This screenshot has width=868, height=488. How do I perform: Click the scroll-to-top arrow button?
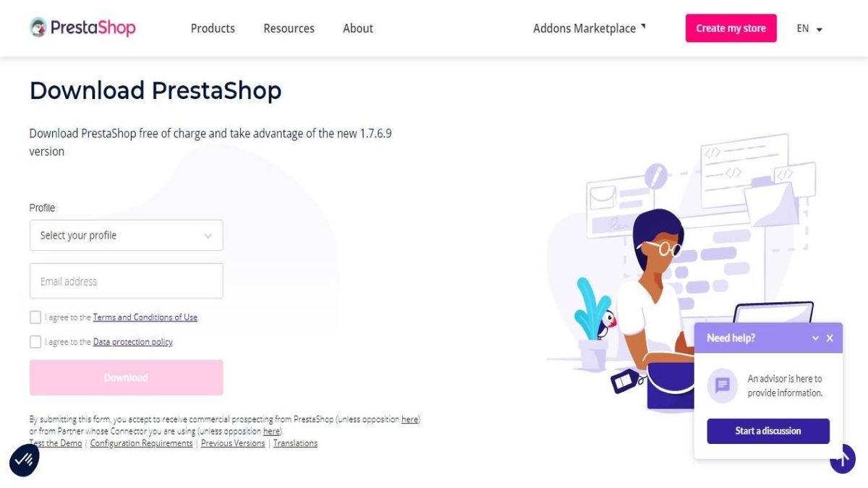pyautogui.click(x=842, y=458)
